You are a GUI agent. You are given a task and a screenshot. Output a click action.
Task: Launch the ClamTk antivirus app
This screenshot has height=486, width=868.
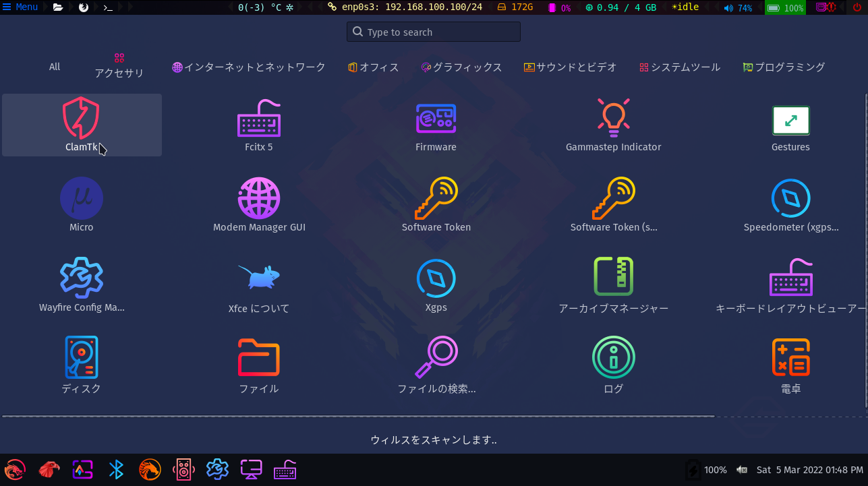coord(82,125)
